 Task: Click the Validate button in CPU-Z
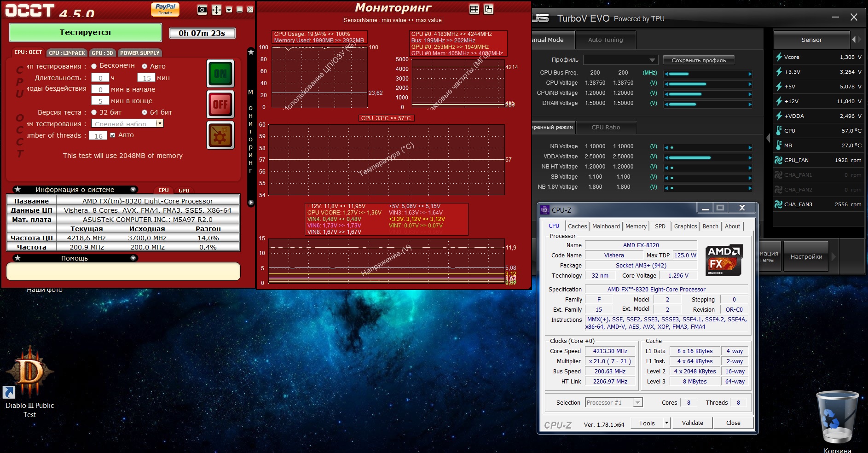tap(692, 423)
